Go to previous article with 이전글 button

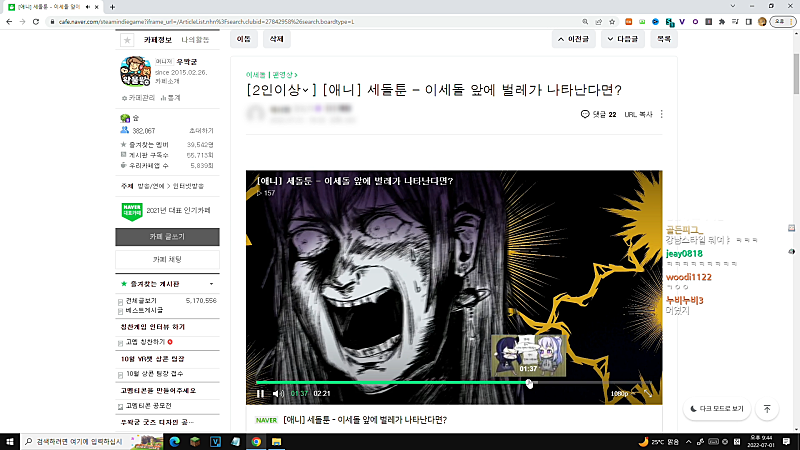(573, 39)
